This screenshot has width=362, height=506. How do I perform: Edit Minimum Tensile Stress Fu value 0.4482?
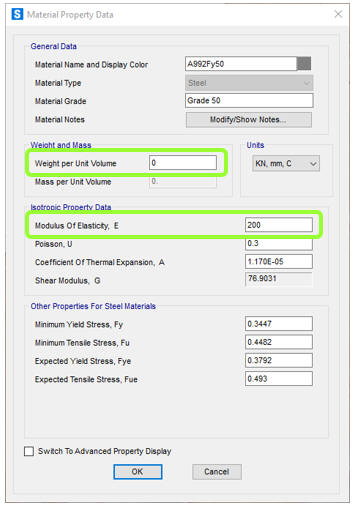coord(279,342)
